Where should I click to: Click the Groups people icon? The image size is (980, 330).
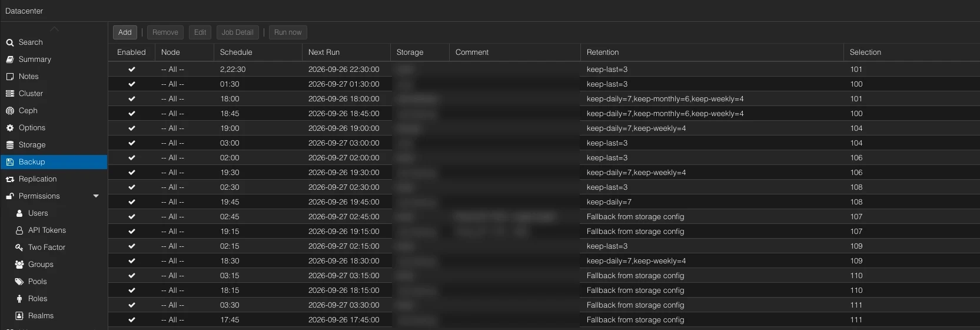[x=19, y=265]
